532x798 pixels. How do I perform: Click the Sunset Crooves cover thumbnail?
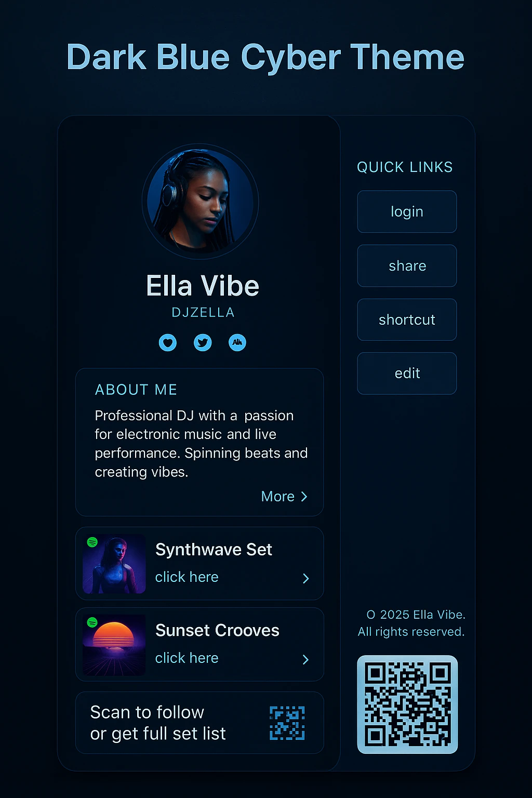click(x=114, y=645)
